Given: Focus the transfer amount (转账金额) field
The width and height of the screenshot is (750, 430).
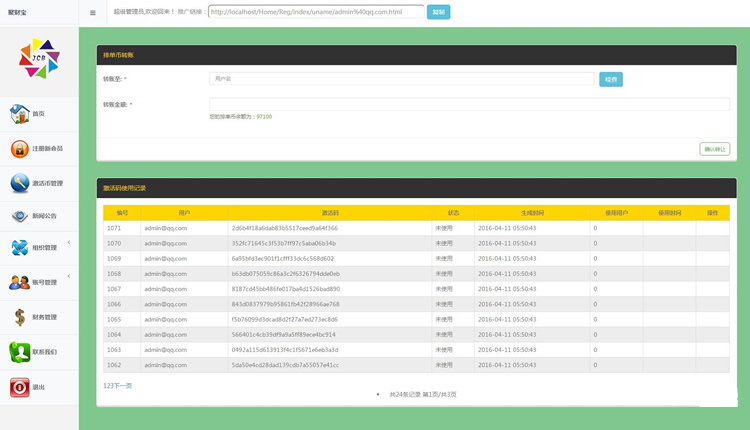Looking at the screenshot, I should coord(469,104).
